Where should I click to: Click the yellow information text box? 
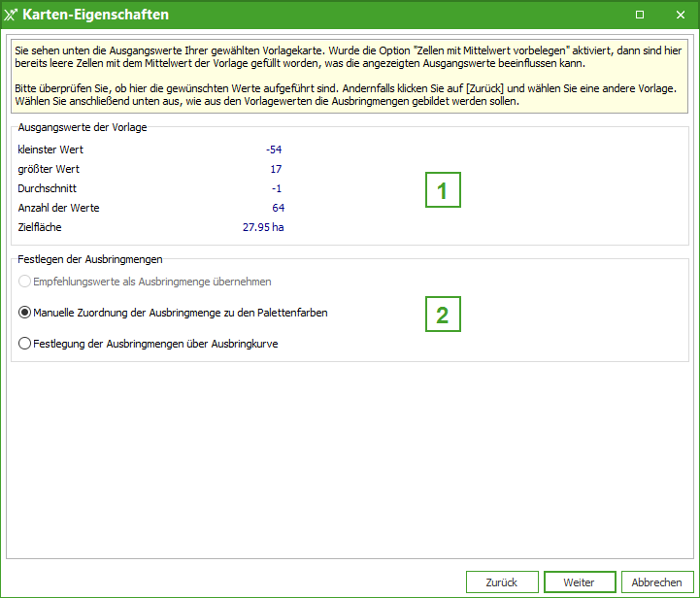350,74
